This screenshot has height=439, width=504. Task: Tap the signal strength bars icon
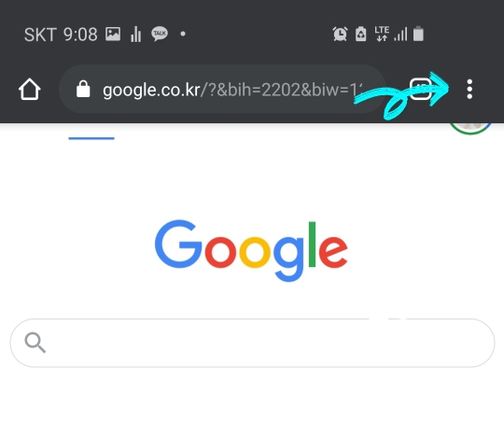[x=400, y=34]
